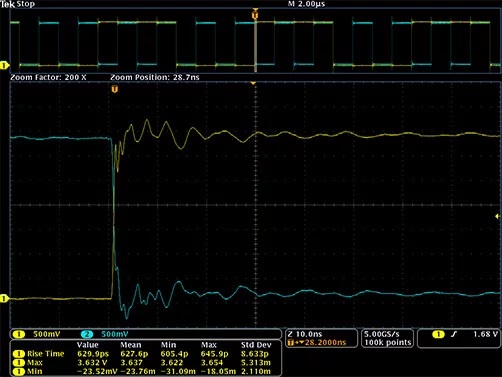
Task: Click the channel 1 ground marker beside the zoom window
Action: coord(4,298)
